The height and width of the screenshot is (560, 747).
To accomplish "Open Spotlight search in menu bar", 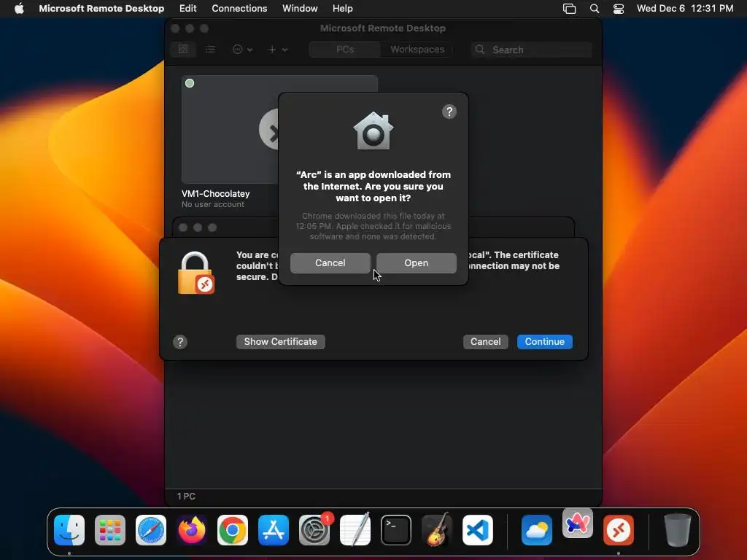I will click(594, 8).
